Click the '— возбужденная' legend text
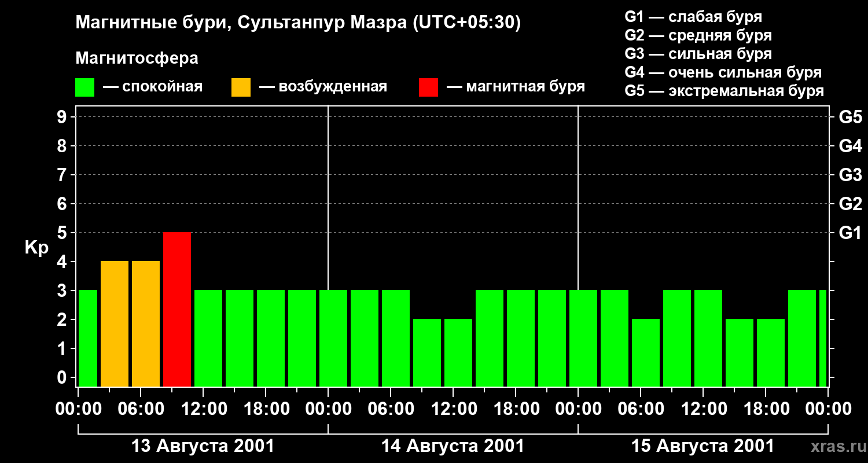868x463 pixels. [323, 87]
